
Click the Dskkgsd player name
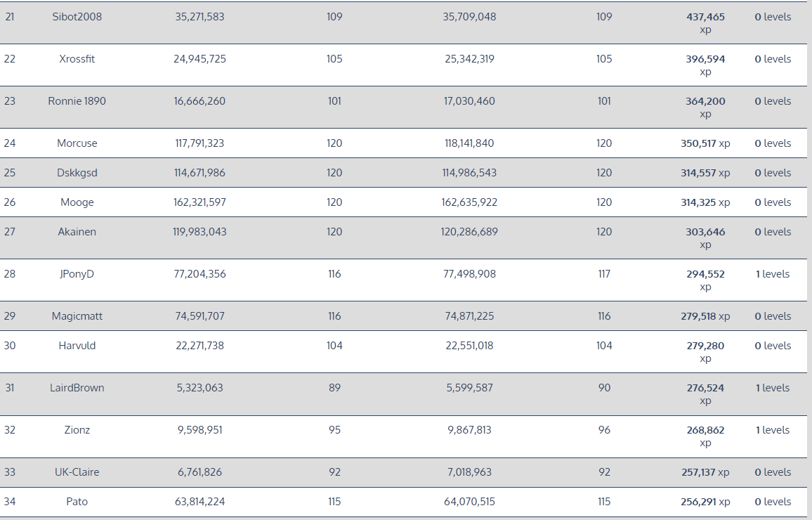click(77, 173)
